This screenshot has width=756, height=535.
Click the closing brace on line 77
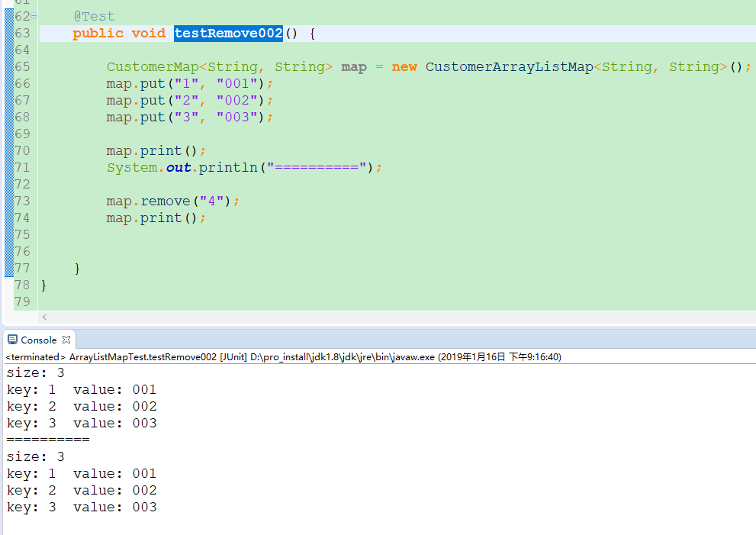pos(77,269)
